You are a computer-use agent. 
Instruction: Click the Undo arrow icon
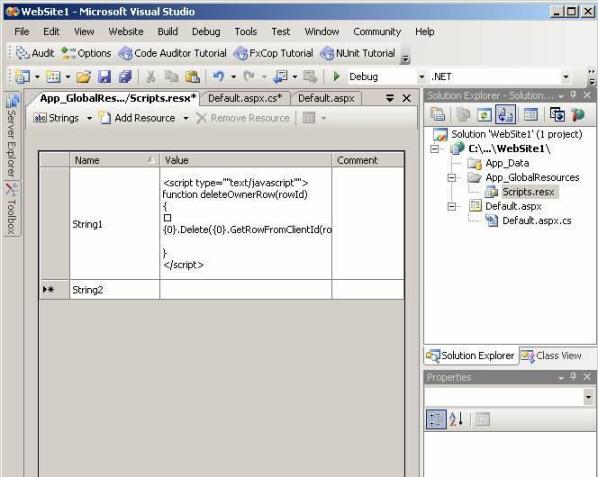(219, 77)
